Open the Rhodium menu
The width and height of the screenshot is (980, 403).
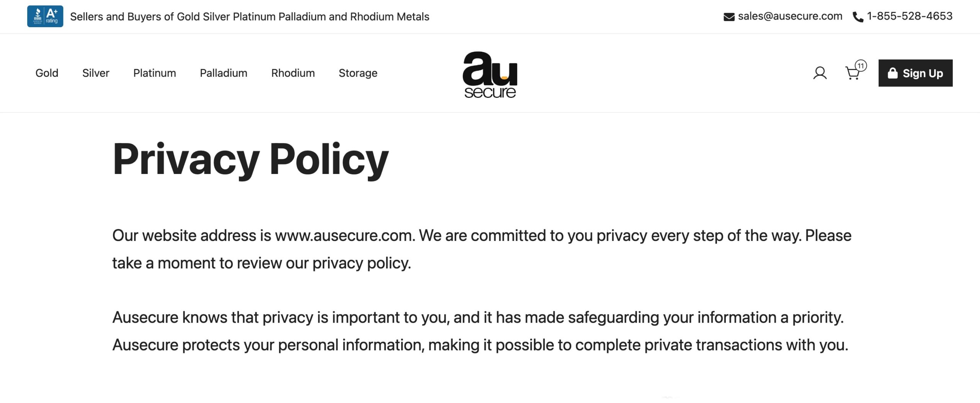tap(293, 73)
